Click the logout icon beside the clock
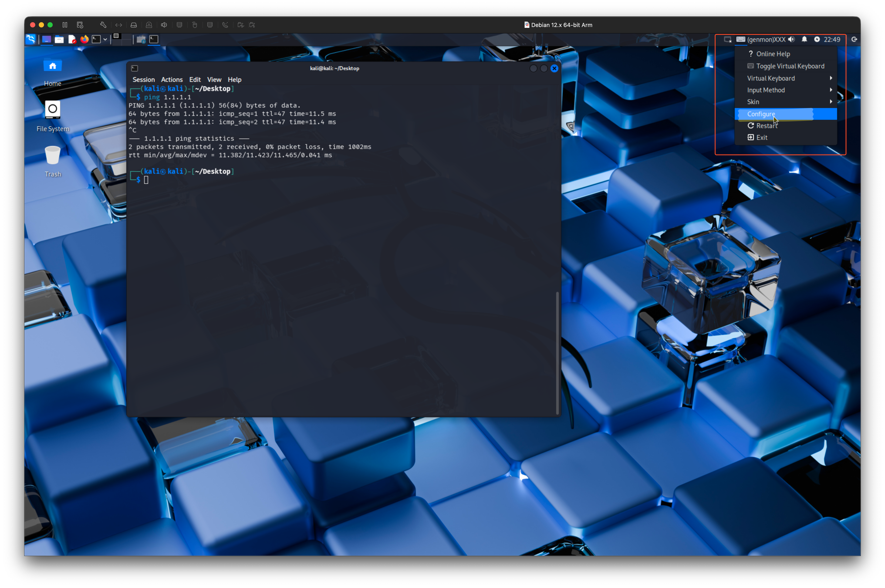Viewport: 885px width, 588px height. point(854,39)
